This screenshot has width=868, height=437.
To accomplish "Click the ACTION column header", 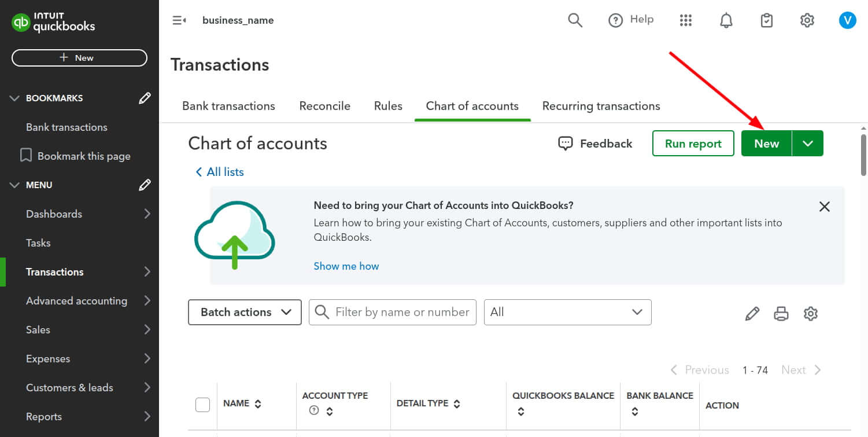I will (x=722, y=405).
